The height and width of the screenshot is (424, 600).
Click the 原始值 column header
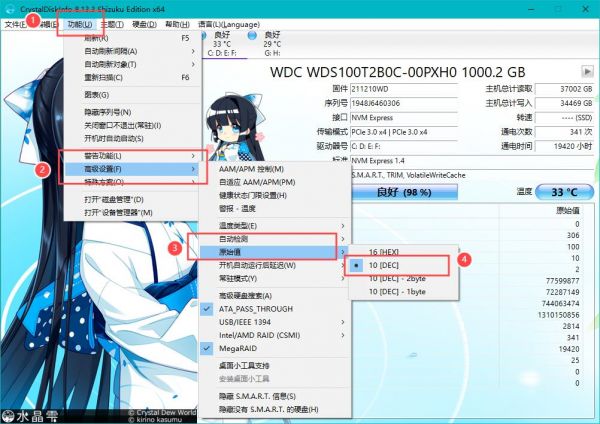click(x=567, y=210)
